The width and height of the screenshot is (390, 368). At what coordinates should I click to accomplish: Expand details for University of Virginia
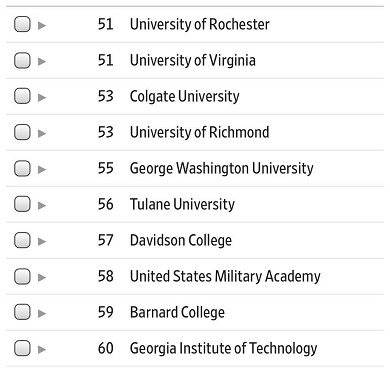42,61
